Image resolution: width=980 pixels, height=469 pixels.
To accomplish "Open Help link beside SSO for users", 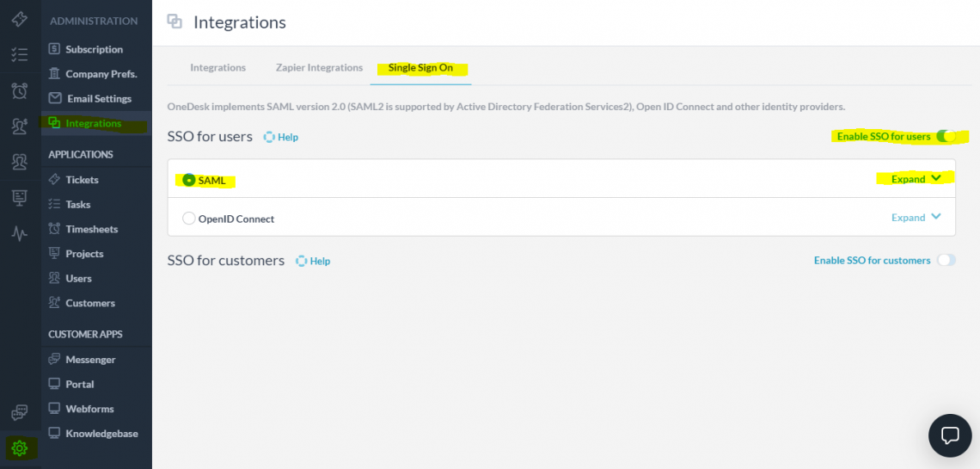I will [x=281, y=137].
